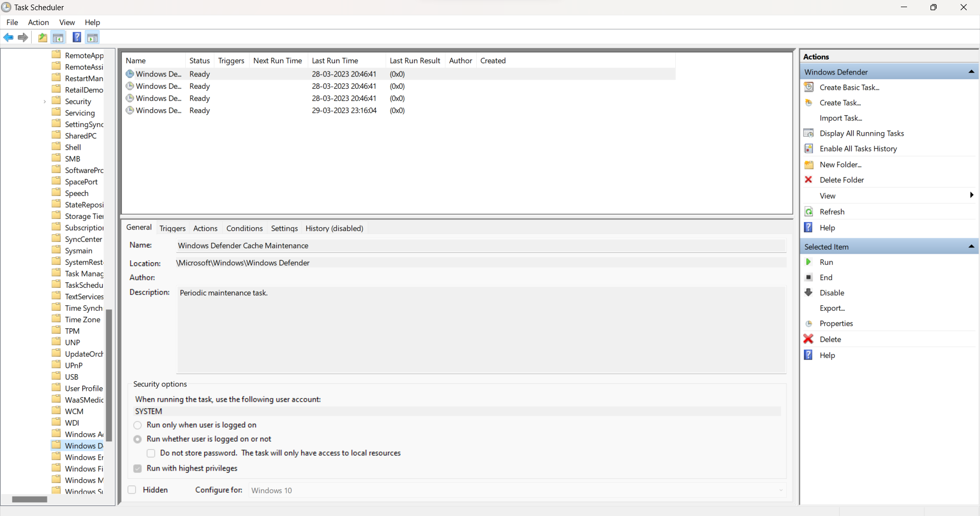The width and height of the screenshot is (980, 516).
Task: Click the Back arrow toolbar icon
Action: click(x=9, y=38)
